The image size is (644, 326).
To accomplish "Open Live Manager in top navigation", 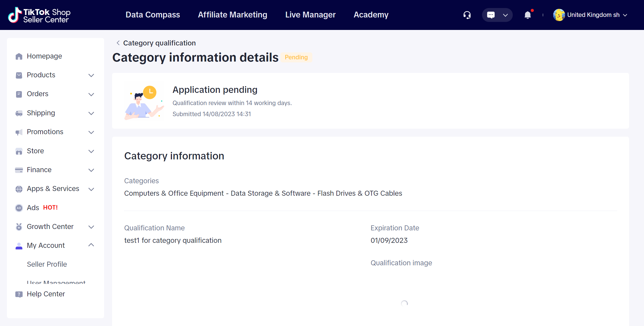I will 310,15.
